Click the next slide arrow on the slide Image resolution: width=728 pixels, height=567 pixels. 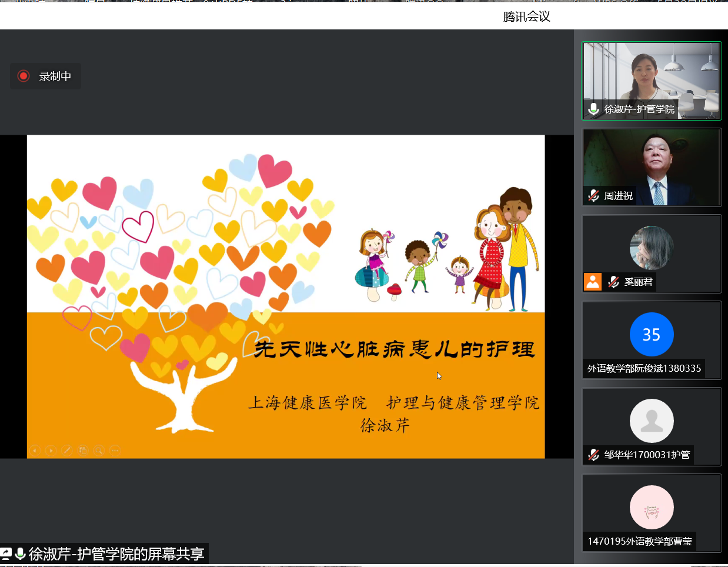(51, 451)
